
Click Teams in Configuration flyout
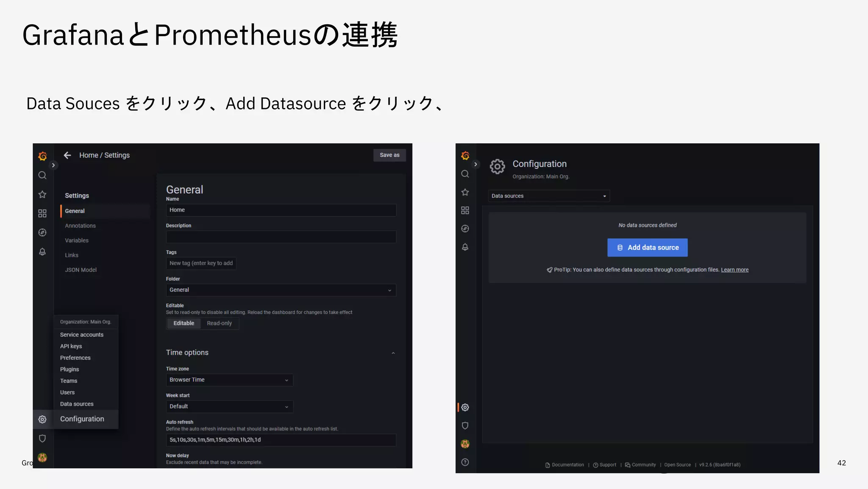(x=69, y=381)
